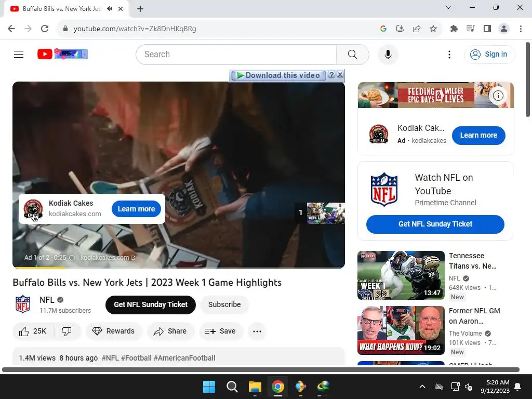Click the #AmericanFootball hashtag
The height and width of the screenshot is (399, 532).
(184, 358)
